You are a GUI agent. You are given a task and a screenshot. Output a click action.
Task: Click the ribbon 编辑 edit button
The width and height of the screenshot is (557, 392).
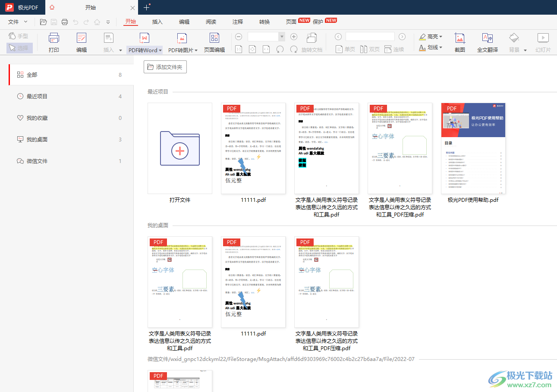(82, 43)
